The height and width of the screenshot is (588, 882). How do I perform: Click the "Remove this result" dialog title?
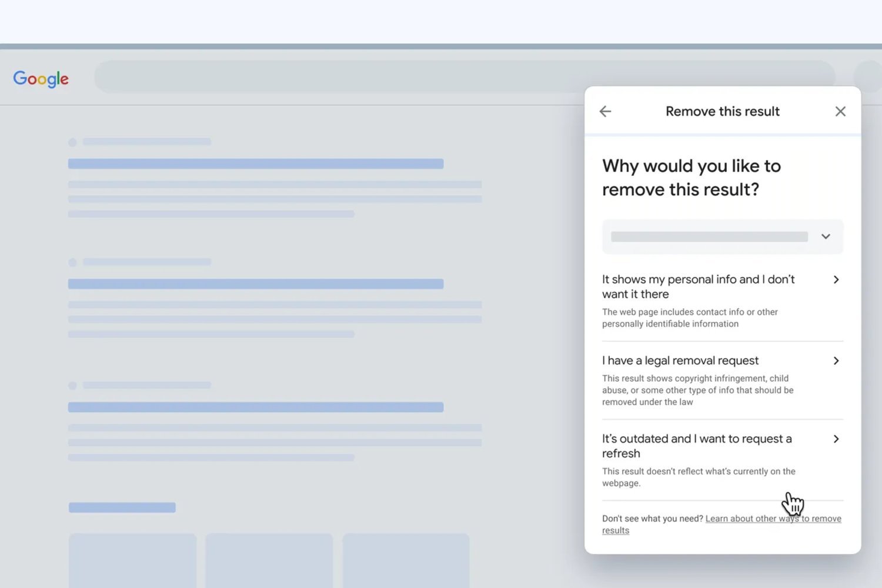(x=723, y=111)
